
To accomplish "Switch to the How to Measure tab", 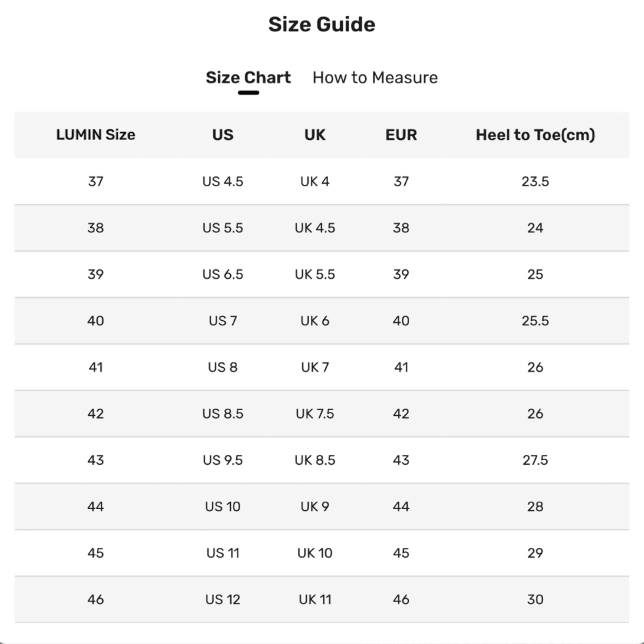I will [375, 78].
